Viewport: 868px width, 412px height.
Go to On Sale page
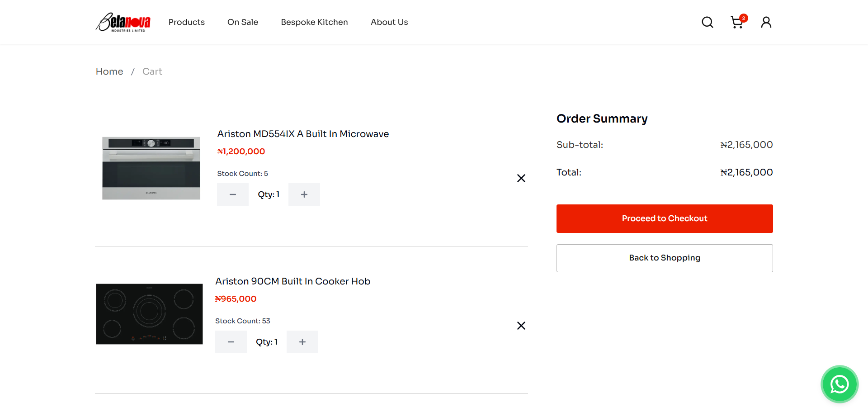(243, 22)
